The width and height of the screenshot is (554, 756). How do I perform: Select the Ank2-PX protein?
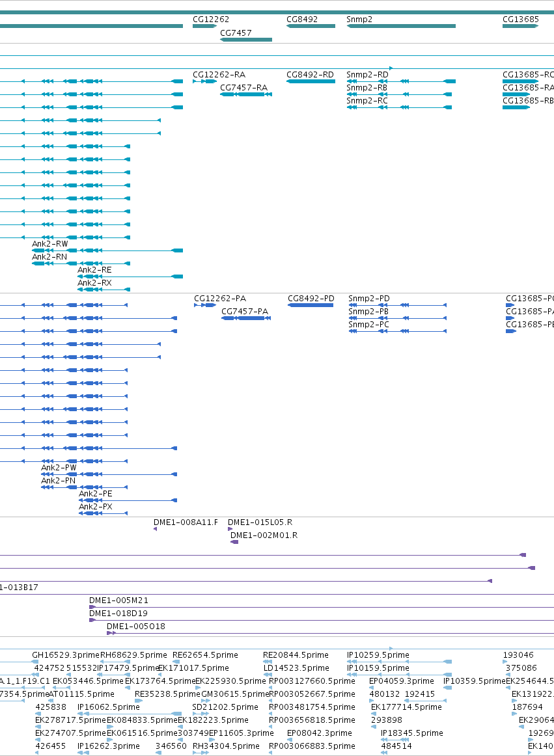103,513
